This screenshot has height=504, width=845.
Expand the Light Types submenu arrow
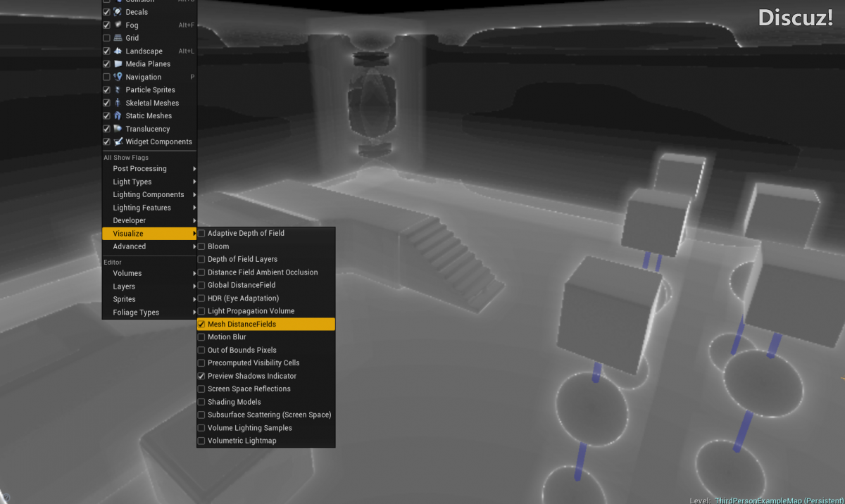194,182
